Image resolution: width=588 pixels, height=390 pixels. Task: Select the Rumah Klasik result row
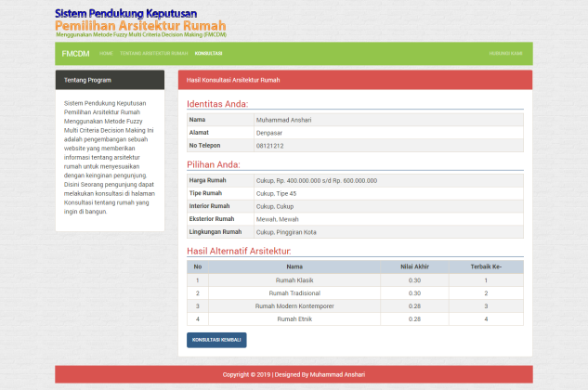pyautogui.click(x=294, y=279)
